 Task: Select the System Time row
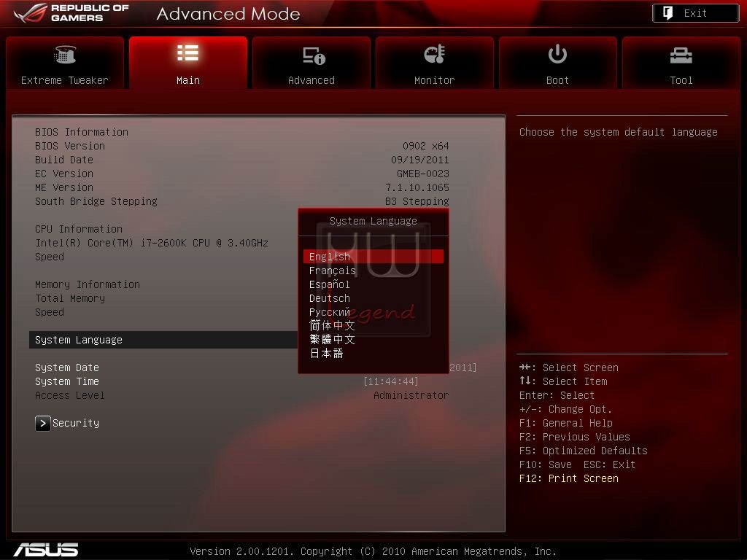(66, 381)
